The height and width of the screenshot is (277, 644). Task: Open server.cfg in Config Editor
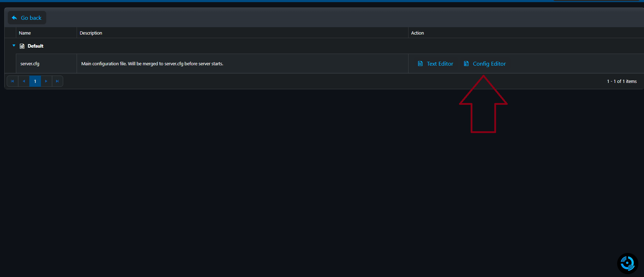(x=489, y=64)
